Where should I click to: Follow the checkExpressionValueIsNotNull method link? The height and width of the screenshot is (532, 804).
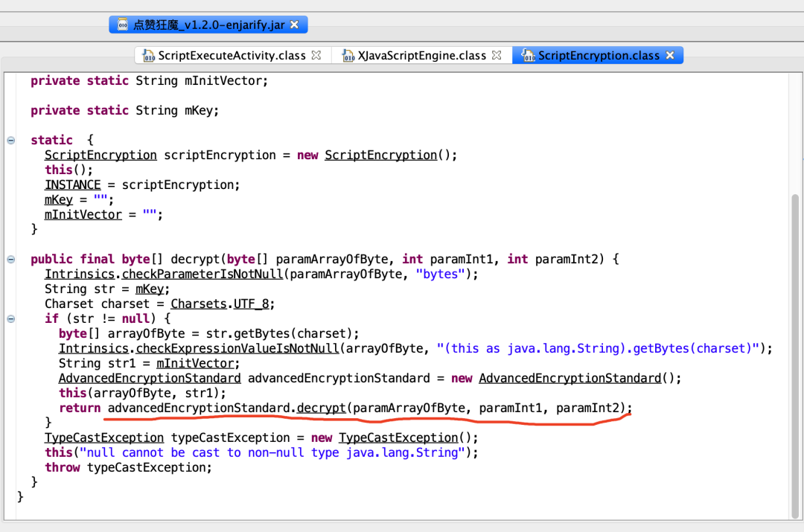pos(237,348)
